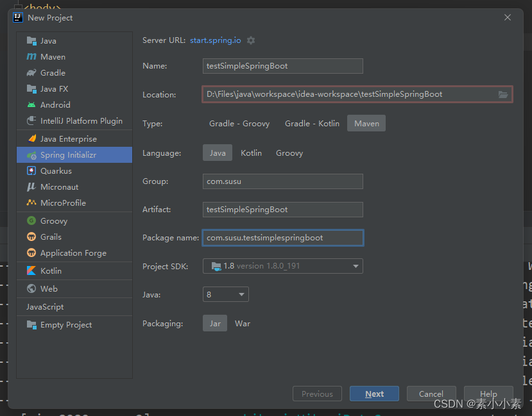Click the disabled Previous button
Viewport: 532px width, 416px height.
(317, 394)
